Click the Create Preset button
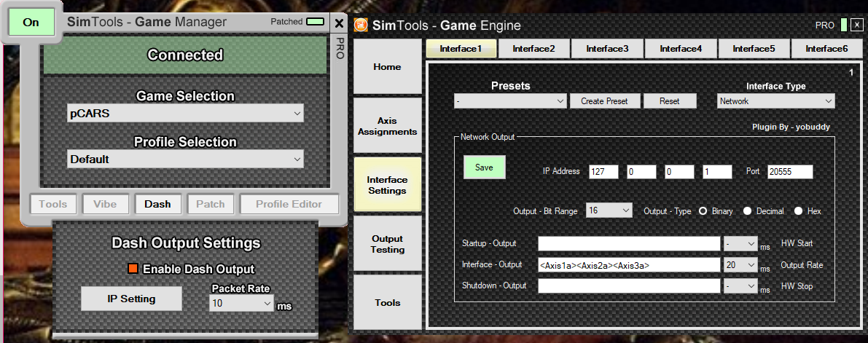The image size is (868, 343). click(x=606, y=101)
